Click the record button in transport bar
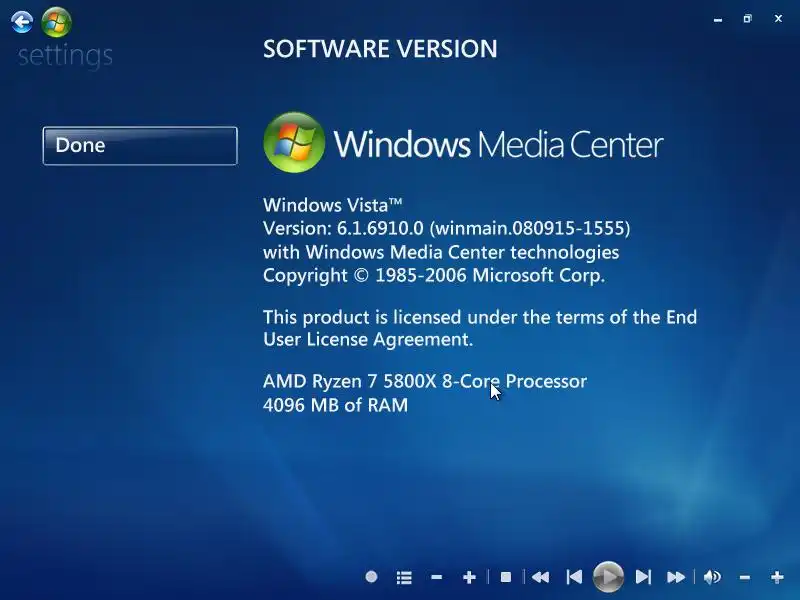800x600 pixels. (x=371, y=577)
